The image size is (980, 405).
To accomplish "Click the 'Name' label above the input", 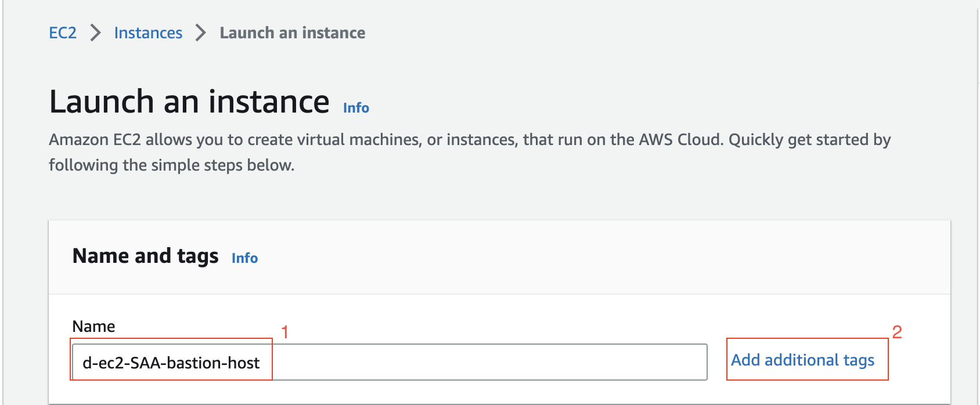I will click(93, 327).
